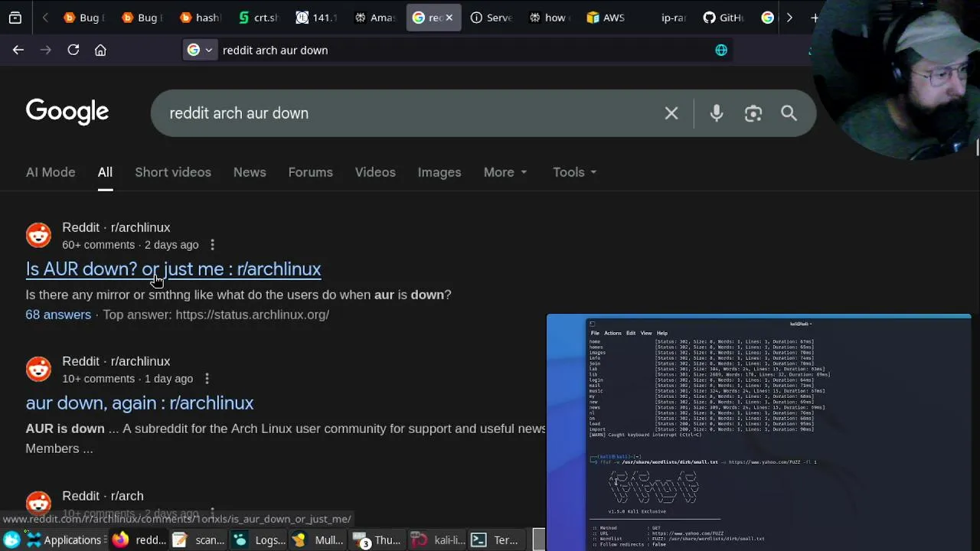This screenshot has width=980, height=551.
Task: Open the 'scan...' text editor taskbar item
Action: [x=198, y=540]
